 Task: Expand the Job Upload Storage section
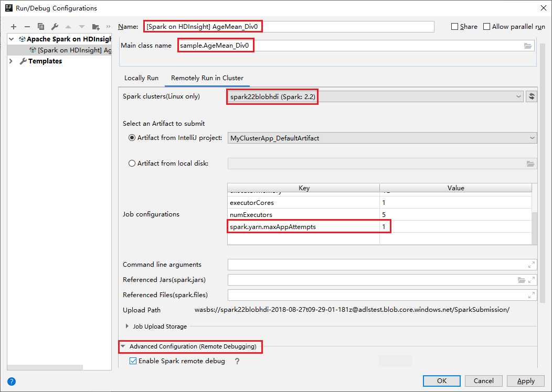click(x=127, y=326)
